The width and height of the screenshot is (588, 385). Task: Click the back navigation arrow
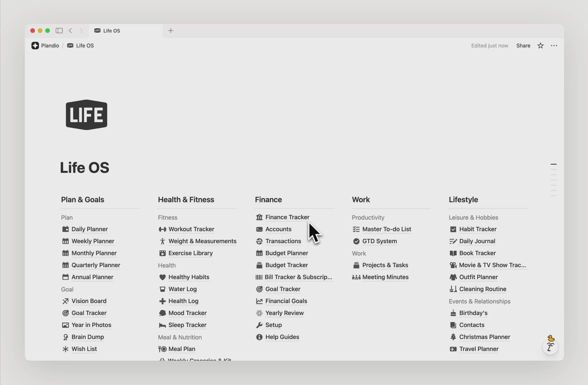pyautogui.click(x=70, y=31)
